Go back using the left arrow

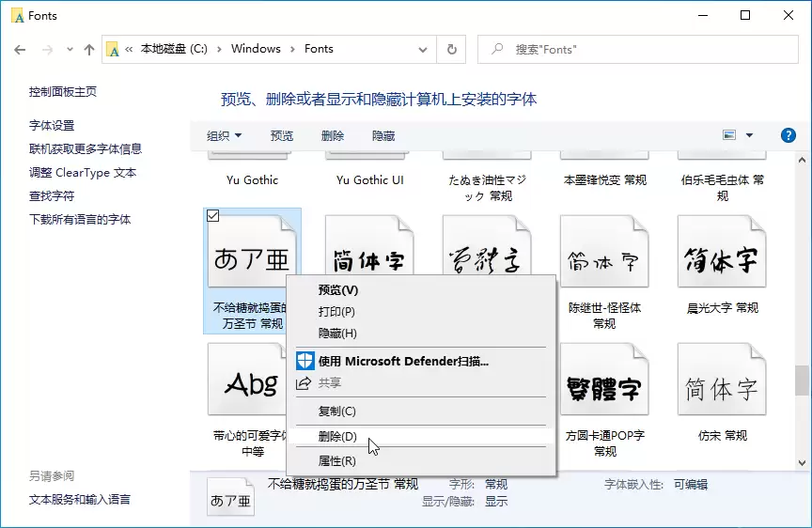20,50
